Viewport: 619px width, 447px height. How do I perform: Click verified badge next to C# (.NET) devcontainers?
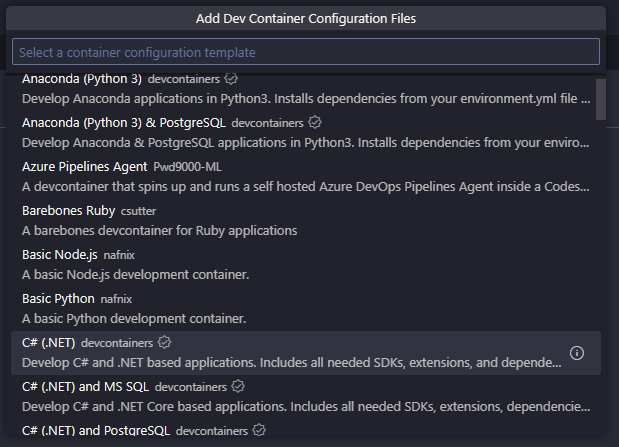click(x=165, y=343)
